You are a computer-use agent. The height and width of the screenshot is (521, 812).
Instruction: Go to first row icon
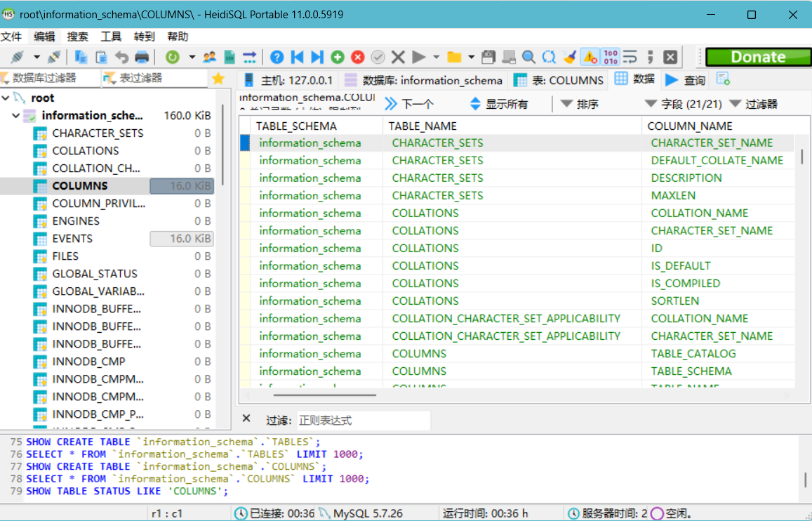point(298,56)
